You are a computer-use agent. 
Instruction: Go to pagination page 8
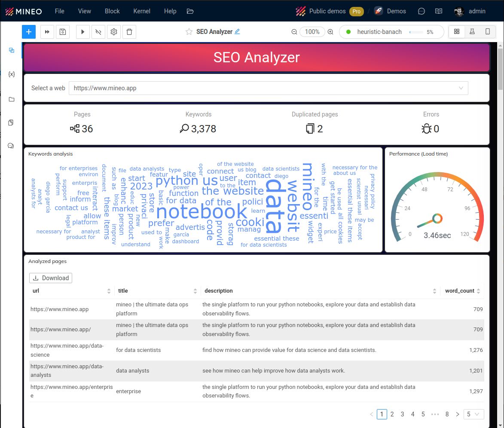click(447, 414)
